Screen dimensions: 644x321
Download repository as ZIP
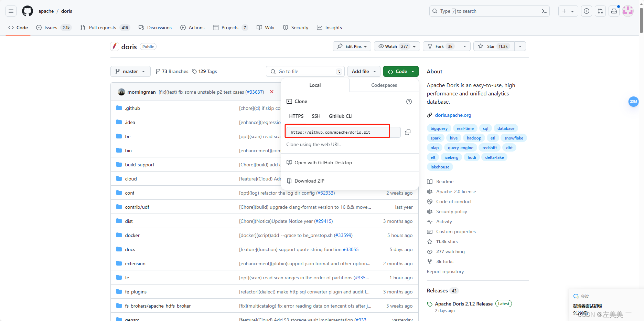click(x=309, y=180)
